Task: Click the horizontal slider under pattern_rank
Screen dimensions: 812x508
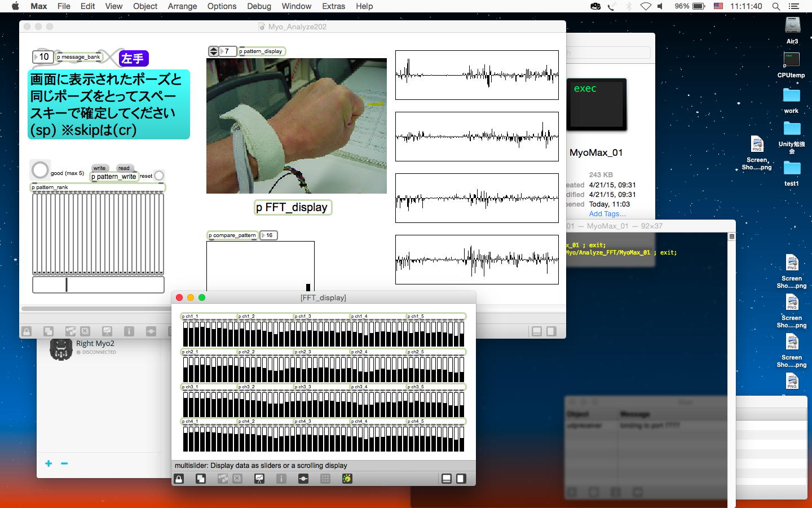Action: 98,285
